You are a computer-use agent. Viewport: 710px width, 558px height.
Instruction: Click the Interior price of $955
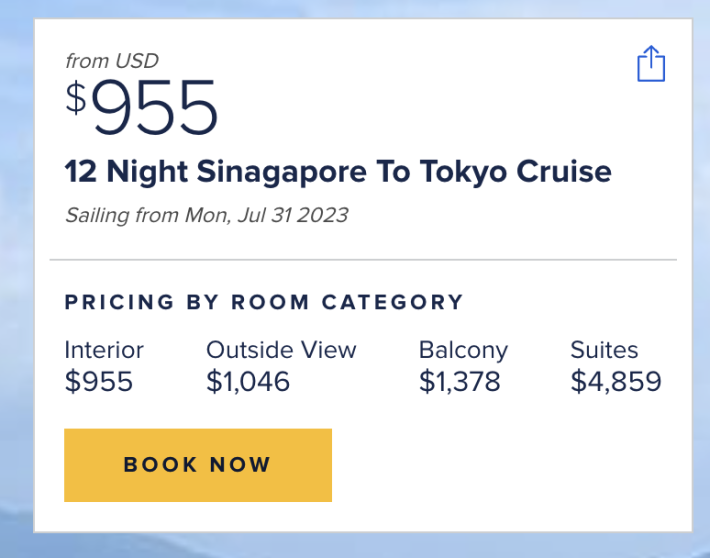pyautogui.click(x=98, y=381)
